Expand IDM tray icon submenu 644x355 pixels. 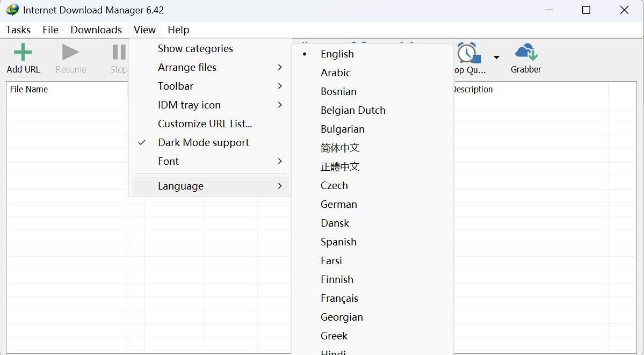tap(211, 105)
